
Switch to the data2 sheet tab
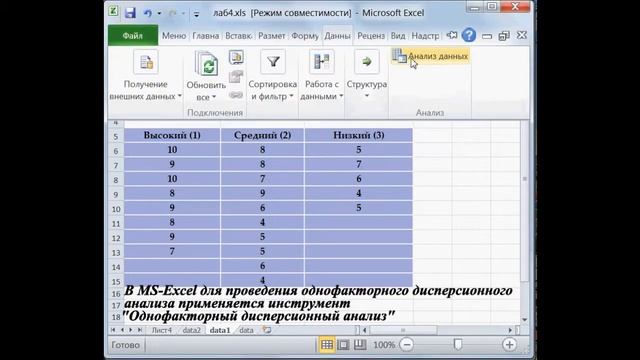tap(191, 330)
